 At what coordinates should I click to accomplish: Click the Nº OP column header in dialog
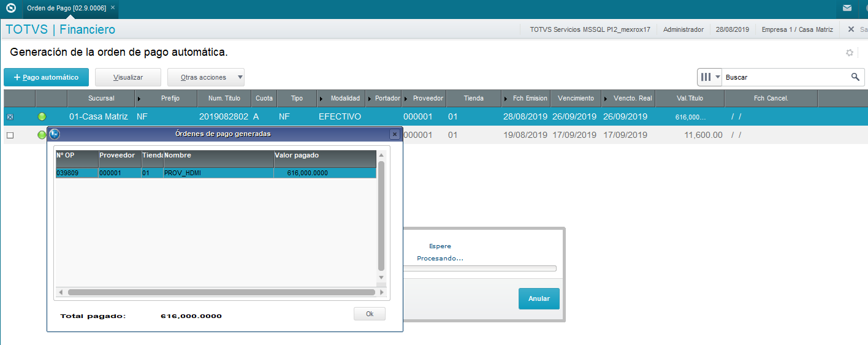tap(77, 159)
